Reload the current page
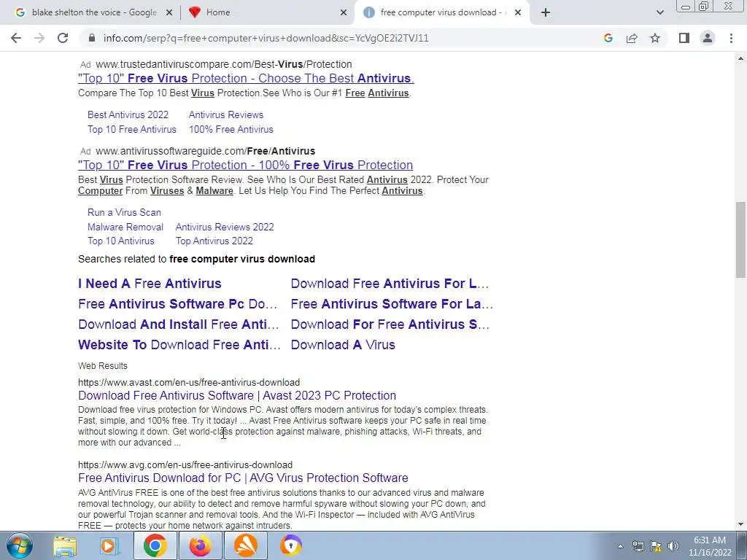 (63, 38)
